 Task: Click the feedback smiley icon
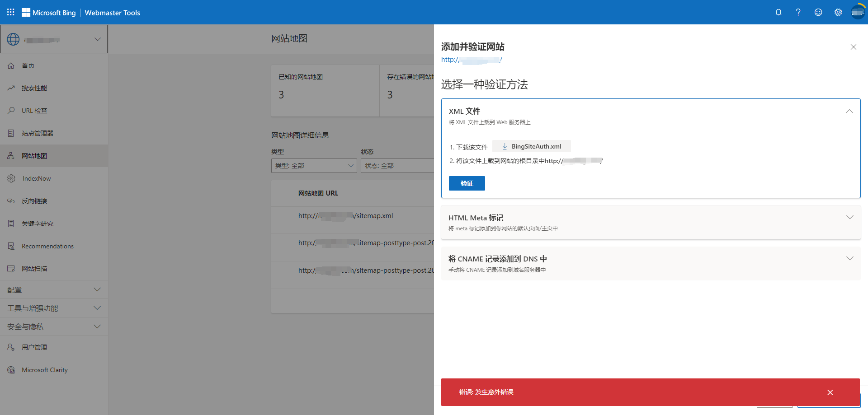(818, 12)
